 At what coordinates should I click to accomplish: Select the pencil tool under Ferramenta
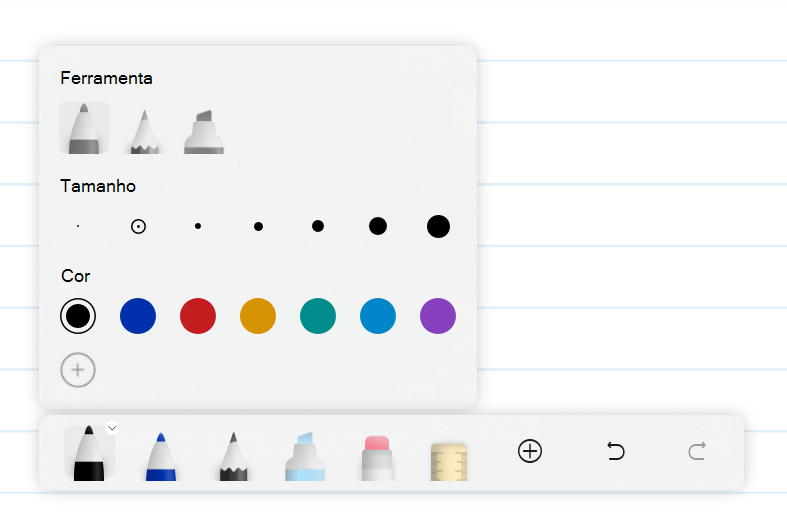145,132
